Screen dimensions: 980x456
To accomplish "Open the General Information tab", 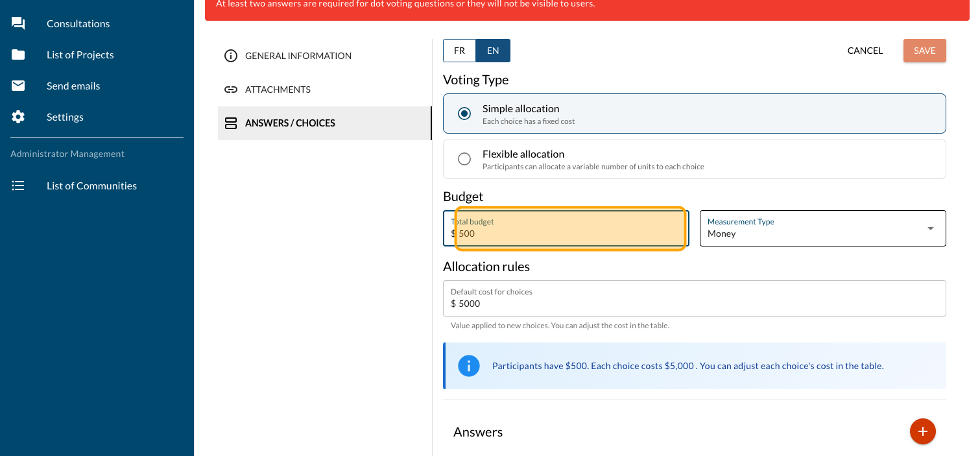I will [298, 56].
